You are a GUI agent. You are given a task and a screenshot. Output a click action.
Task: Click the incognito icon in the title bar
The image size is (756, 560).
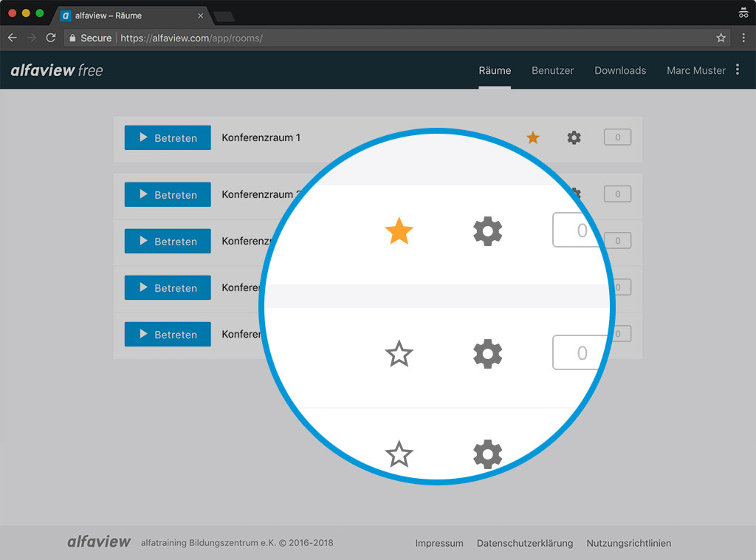pos(743,13)
